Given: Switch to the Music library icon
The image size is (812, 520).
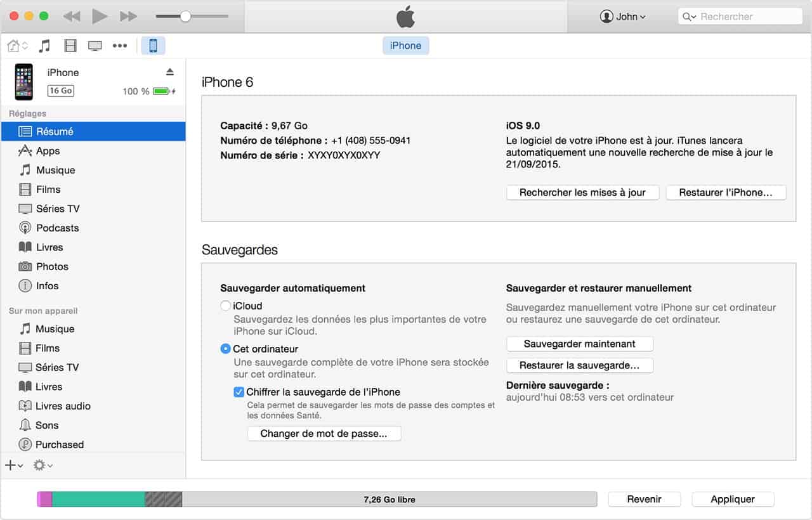Looking at the screenshot, I should (44, 46).
